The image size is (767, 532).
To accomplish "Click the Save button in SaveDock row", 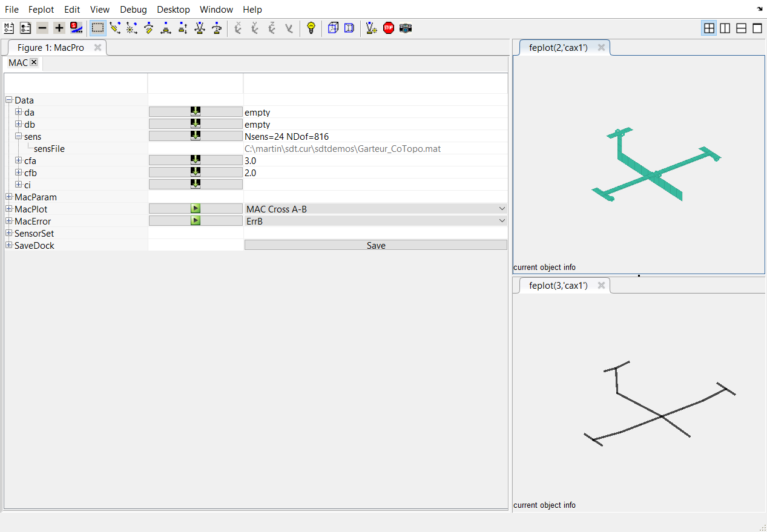I will coord(375,245).
